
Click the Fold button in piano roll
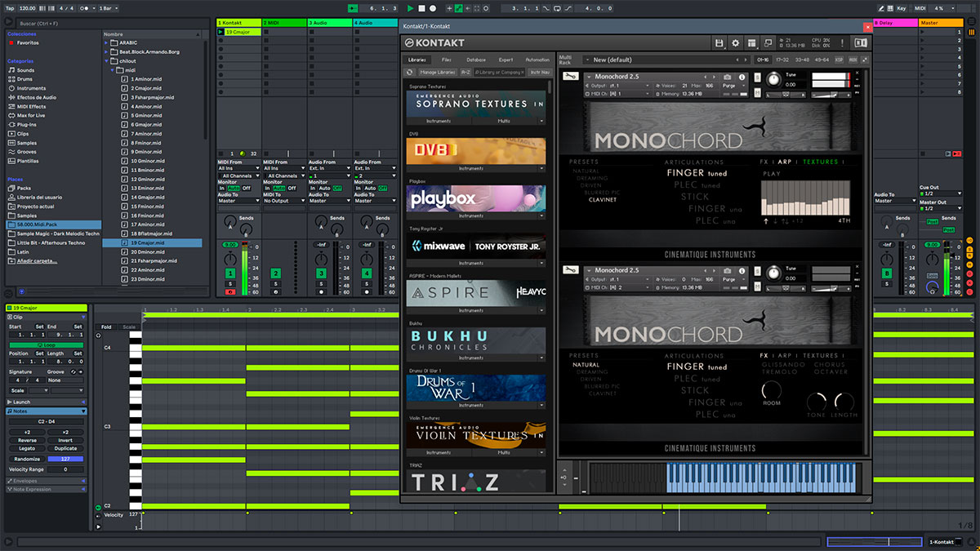click(106, 327)
